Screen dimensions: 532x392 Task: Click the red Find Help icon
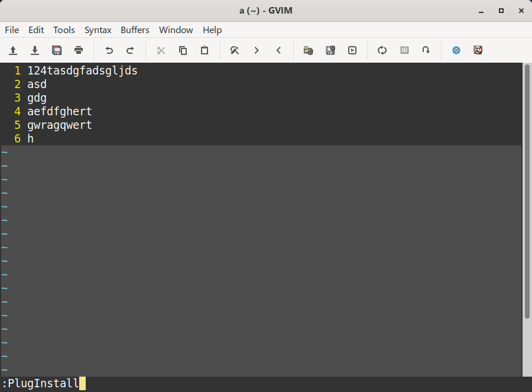pos(478,50)
